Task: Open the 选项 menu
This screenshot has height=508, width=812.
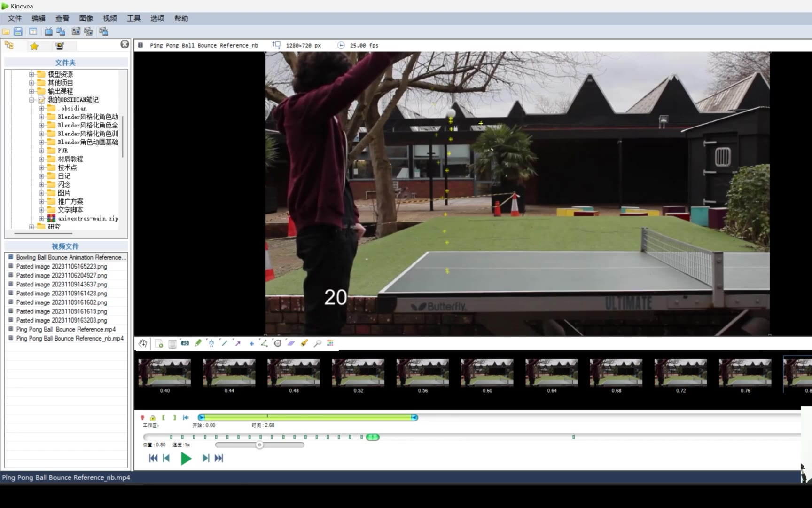Action: point(157,18)
